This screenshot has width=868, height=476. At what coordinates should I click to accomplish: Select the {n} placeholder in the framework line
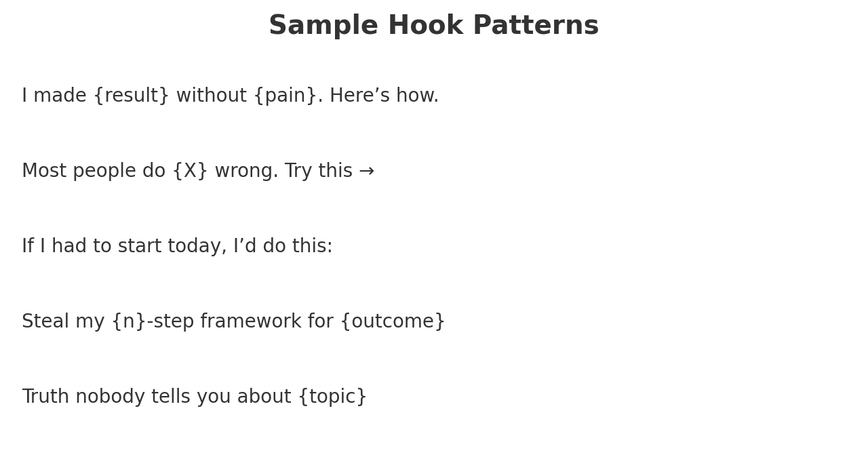[129, 321]
